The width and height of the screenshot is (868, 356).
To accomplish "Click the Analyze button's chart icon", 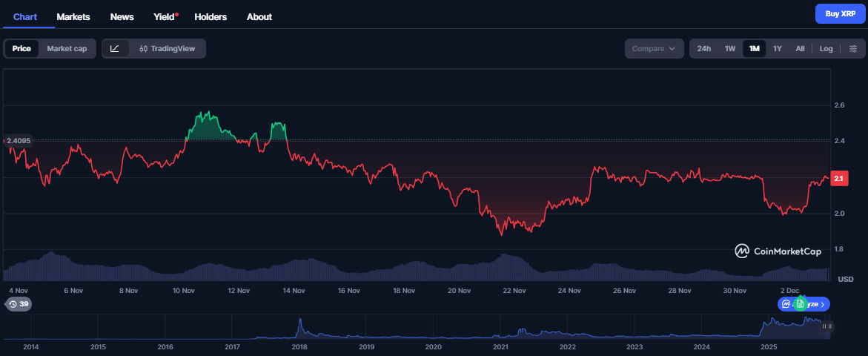I will pyautogui.click(x=786, y=304).
